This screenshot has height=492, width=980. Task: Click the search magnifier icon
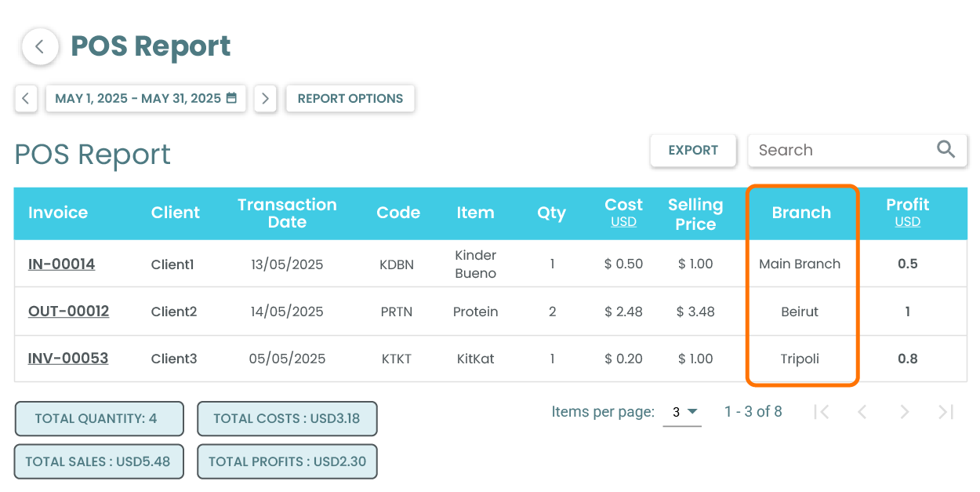click(946, 150)
